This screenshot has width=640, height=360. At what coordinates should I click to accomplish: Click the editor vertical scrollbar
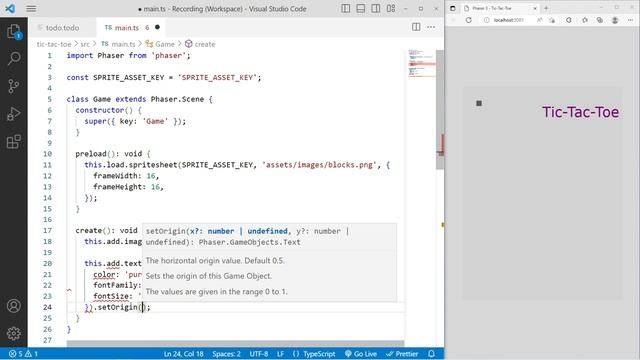440,110
